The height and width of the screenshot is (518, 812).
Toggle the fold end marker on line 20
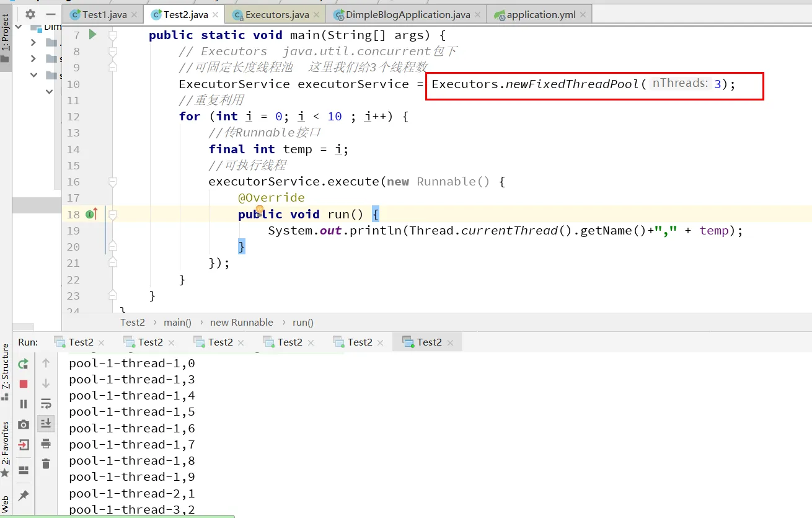[x=113, y=247]
